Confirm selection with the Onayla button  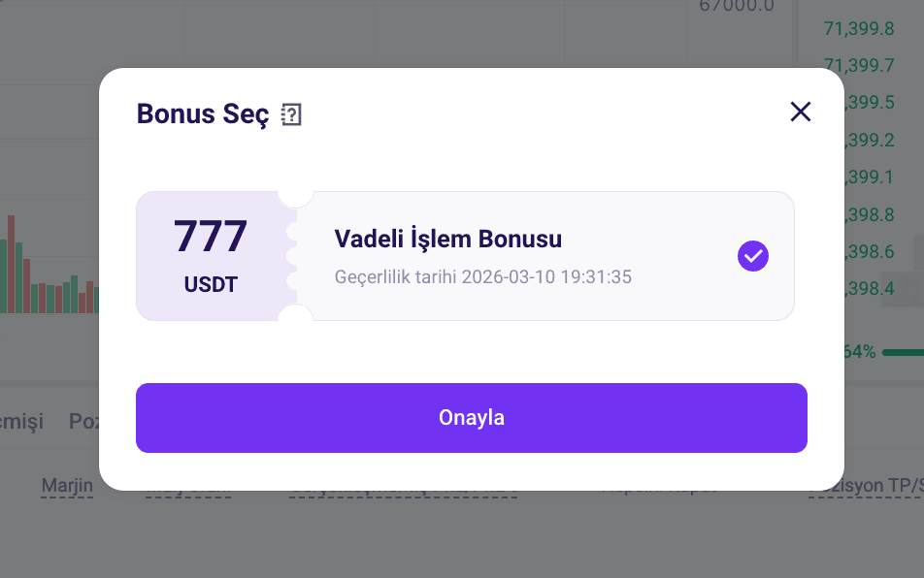pyautogui.click(x=472, y=418)
